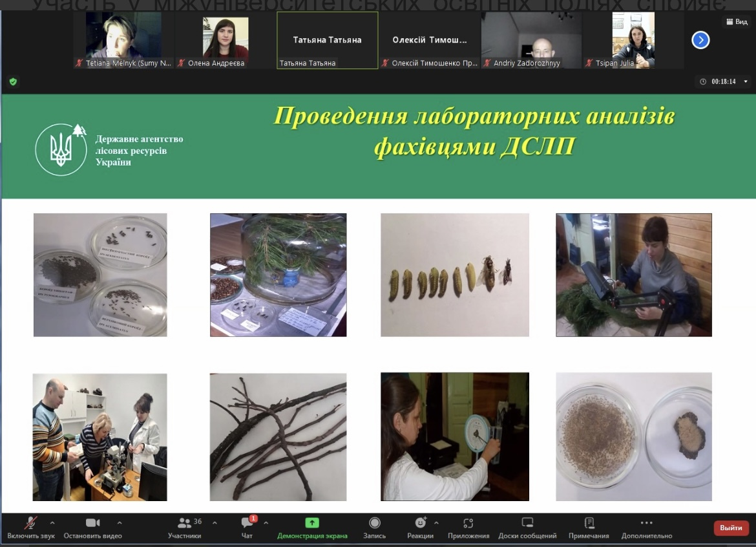
Task: Expand audio options arrow beside microphone
Action: click(52, 522)
